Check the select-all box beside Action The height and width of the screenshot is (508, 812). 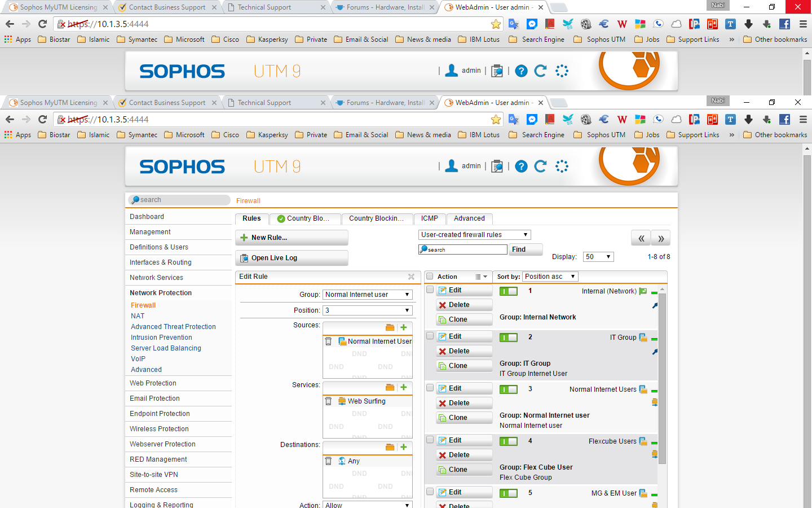click(430, 277)
